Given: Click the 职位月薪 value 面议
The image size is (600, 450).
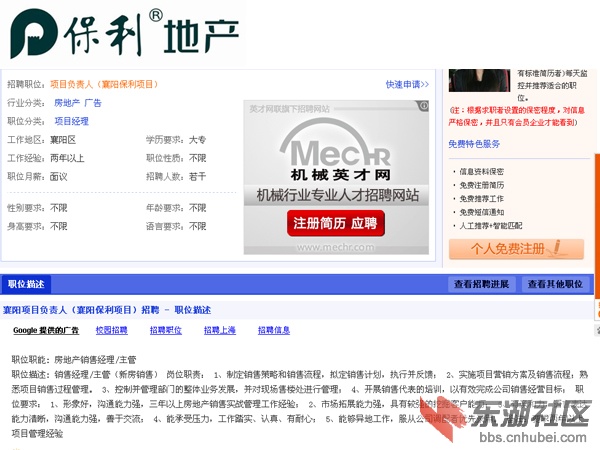Looking at the screenshot, I should (x=59, y=176).
